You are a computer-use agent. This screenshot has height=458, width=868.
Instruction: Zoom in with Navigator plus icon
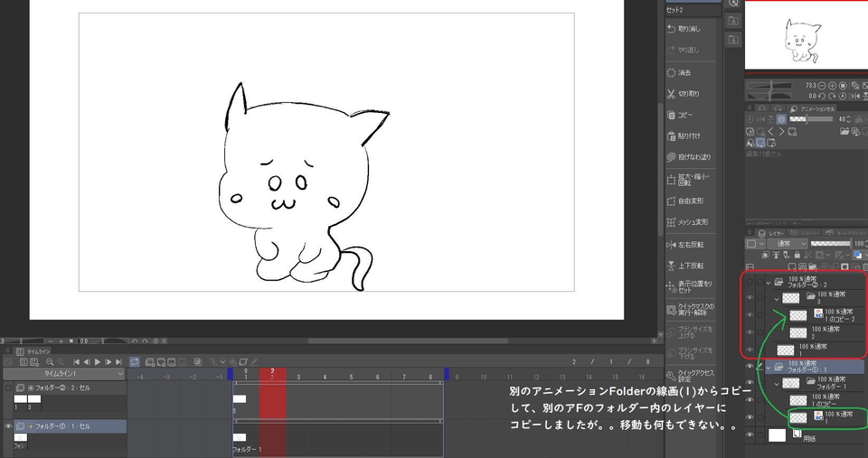tap(833, 86)
